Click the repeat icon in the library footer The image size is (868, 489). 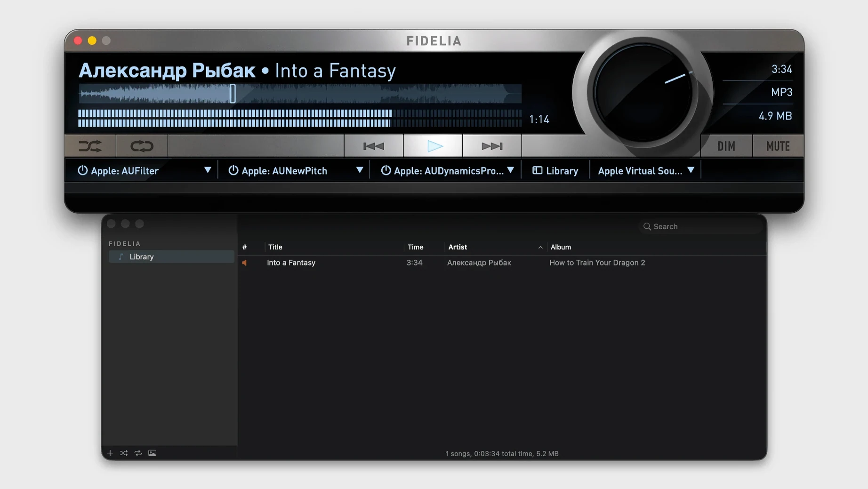(x=138, y=453)
